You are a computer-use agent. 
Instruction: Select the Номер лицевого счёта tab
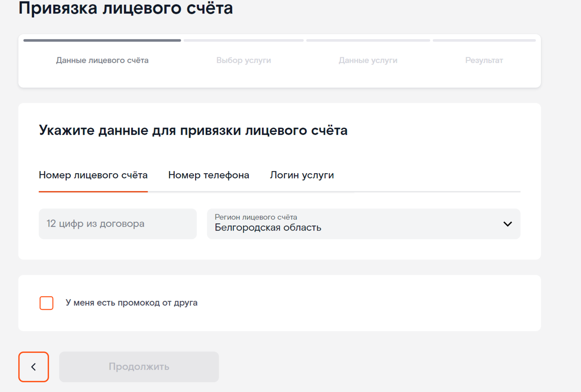(x=93, y=175)
